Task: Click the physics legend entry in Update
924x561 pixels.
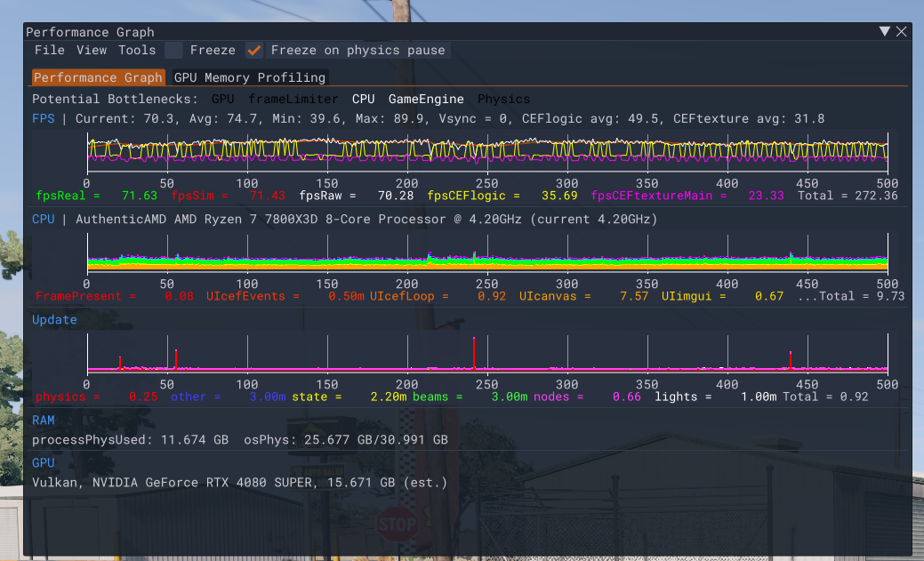Action: point(97,397)
